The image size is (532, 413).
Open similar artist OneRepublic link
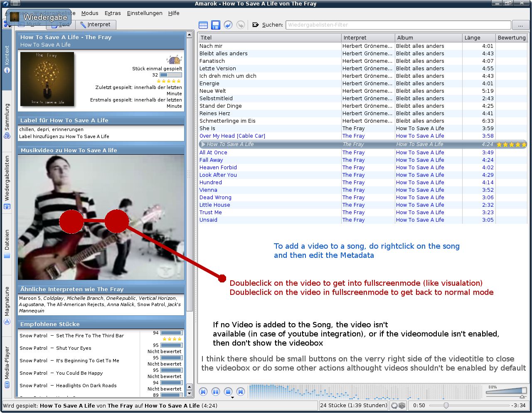tap(121, 298)
